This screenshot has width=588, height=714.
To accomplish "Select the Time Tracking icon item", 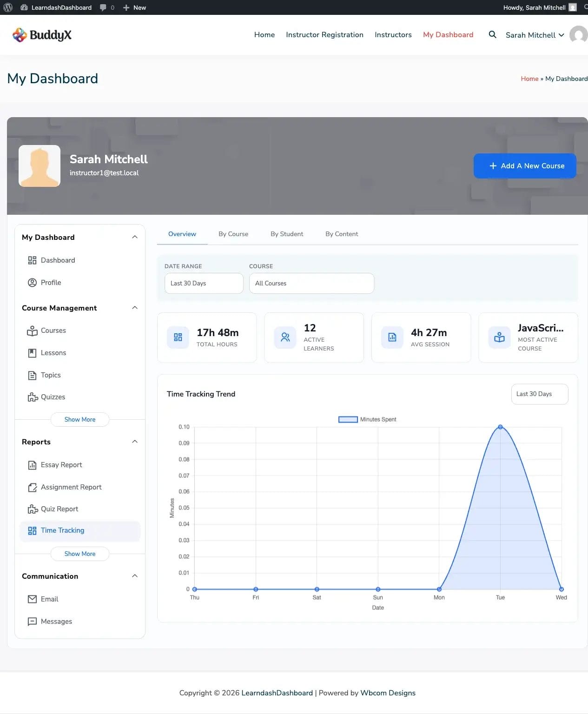I will (x=32, y=531).
